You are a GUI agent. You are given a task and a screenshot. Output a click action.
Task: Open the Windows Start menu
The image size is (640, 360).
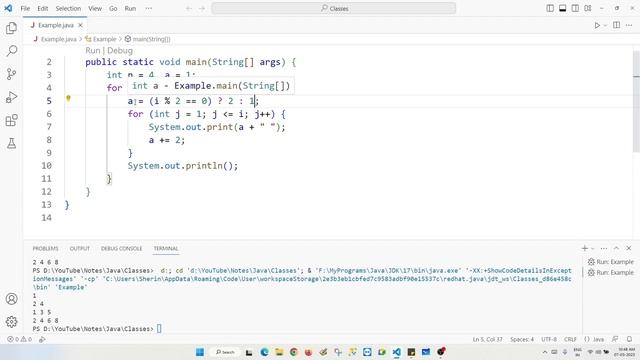pyautogui.click(x=200, y=352)
